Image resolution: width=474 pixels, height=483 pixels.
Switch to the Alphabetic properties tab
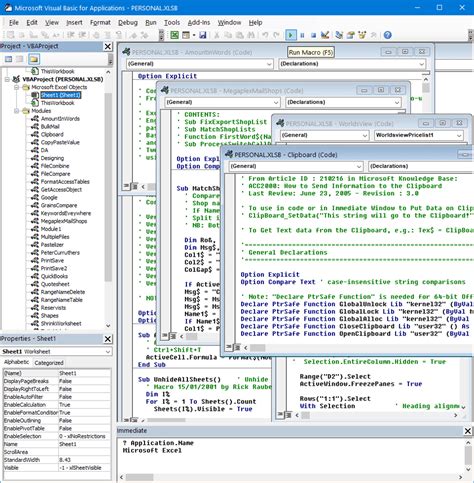(16, 362)
